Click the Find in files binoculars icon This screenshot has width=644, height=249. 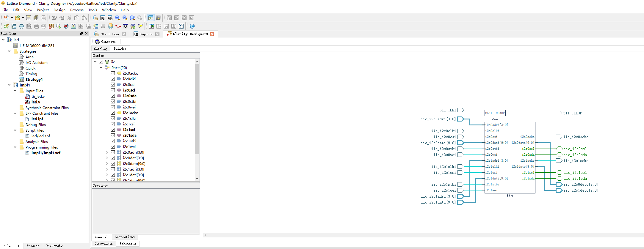110,18
